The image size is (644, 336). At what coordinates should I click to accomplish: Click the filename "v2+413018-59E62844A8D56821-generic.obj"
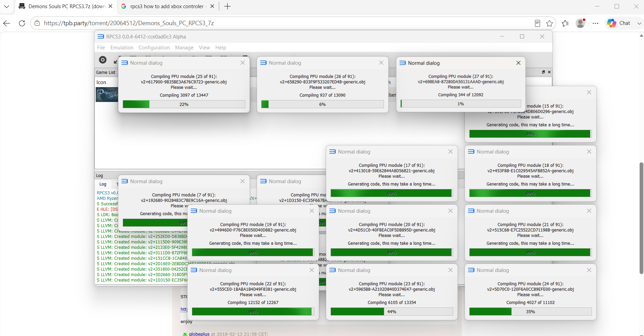click(392, 171)
